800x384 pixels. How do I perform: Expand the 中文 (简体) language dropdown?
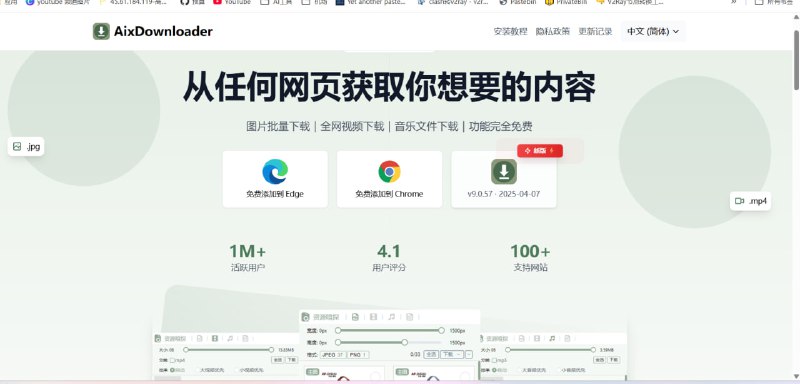point(653,31)
